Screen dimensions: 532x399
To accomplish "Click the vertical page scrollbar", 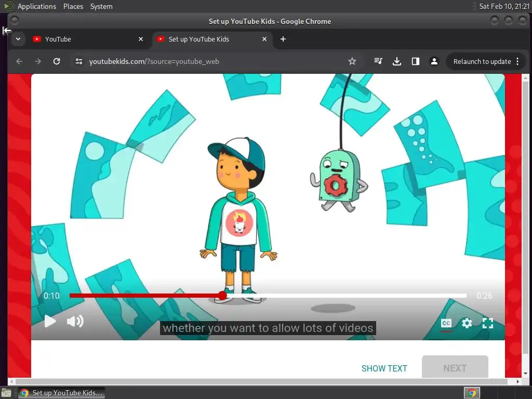I will pos(525,217).
